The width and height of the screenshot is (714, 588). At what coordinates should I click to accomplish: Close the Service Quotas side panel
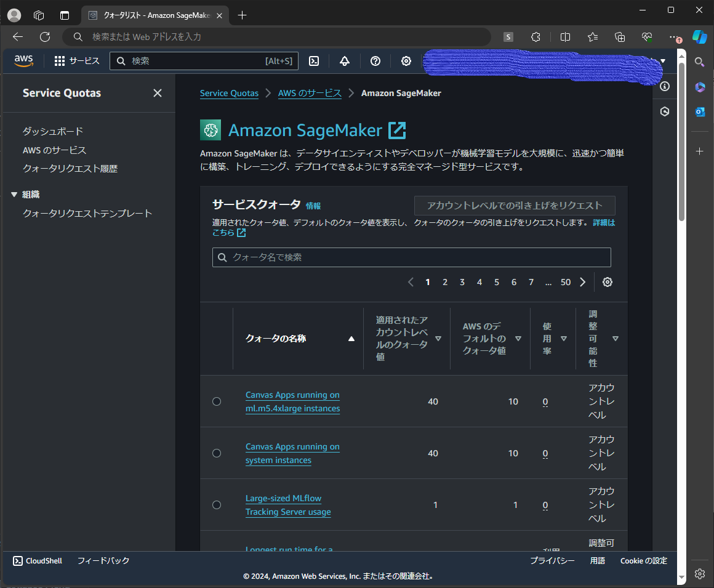[x=158, y=93]
